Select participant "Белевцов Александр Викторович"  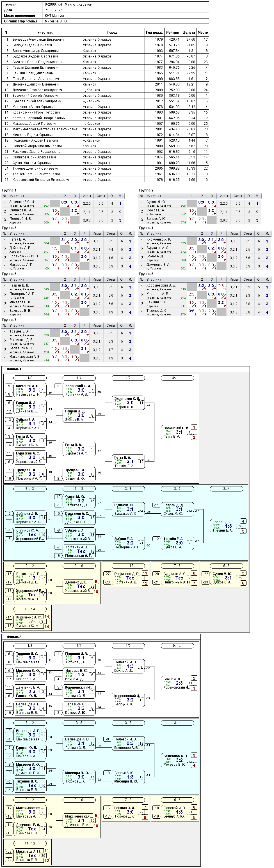[39, 40]
